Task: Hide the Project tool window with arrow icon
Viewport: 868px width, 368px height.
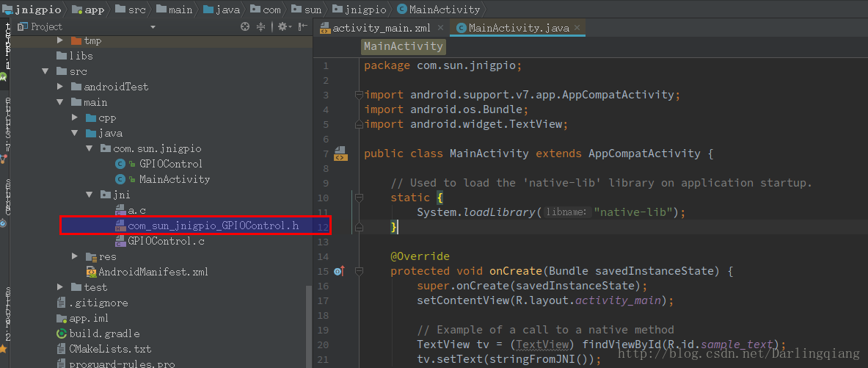Action: pyautogui.click(x=303, y=26)
